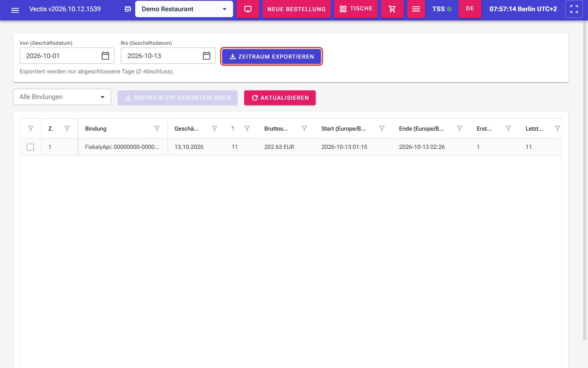Click the Ende (Europe/B... column header label
This screenshot has height=368, width=588.
click(x=421, y=129)
